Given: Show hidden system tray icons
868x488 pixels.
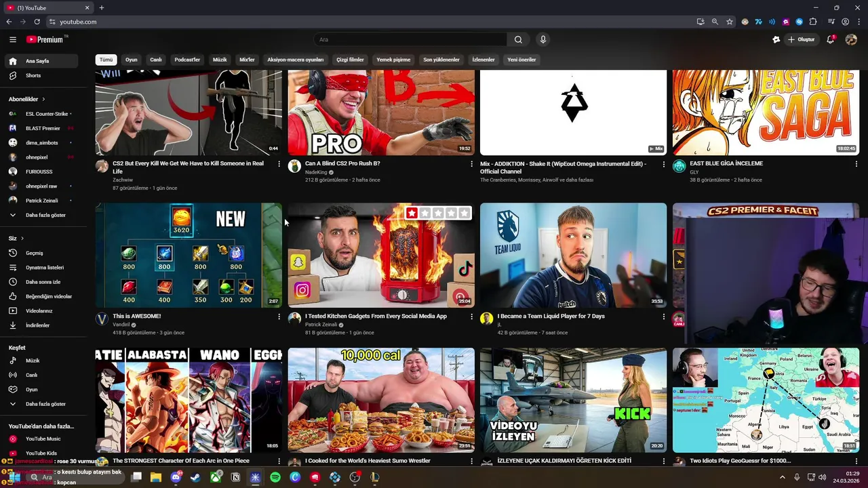Looking at the screenshot, I should pos(782,477).
